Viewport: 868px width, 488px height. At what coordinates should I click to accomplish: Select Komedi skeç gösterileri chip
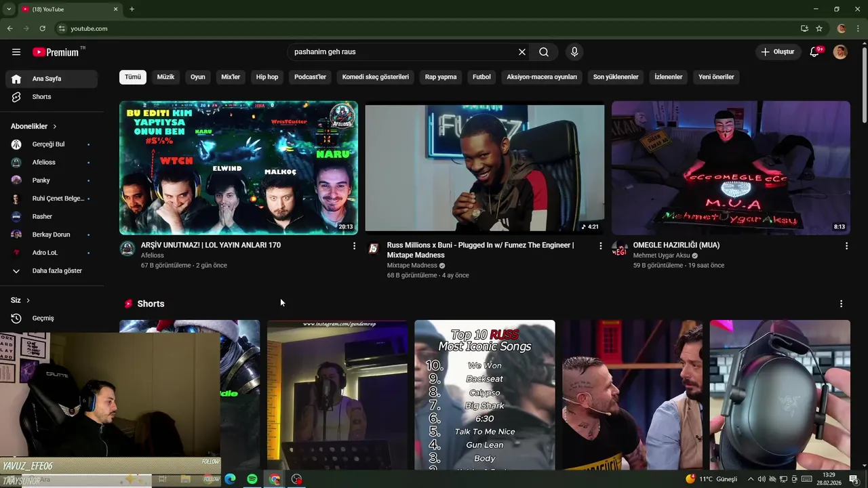coord(376,77)
